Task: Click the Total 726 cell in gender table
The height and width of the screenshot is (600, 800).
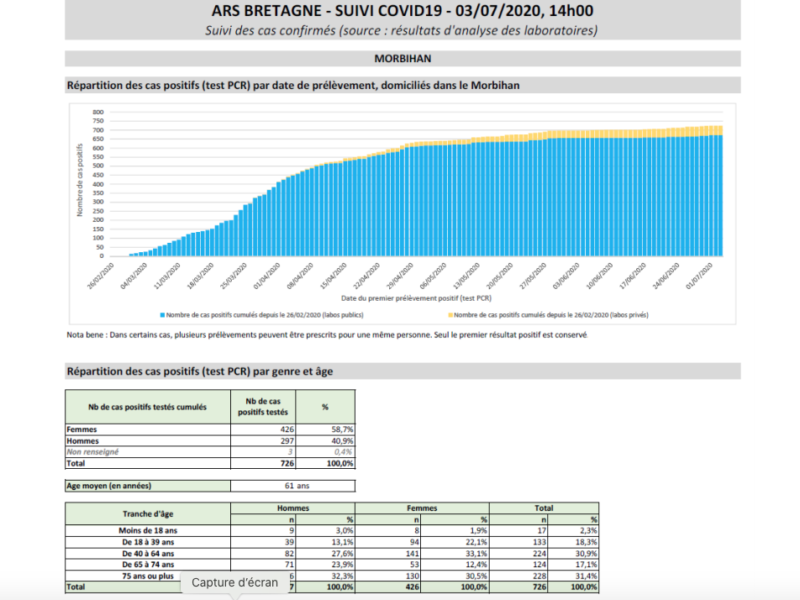Action: click(x=287, y=463)
